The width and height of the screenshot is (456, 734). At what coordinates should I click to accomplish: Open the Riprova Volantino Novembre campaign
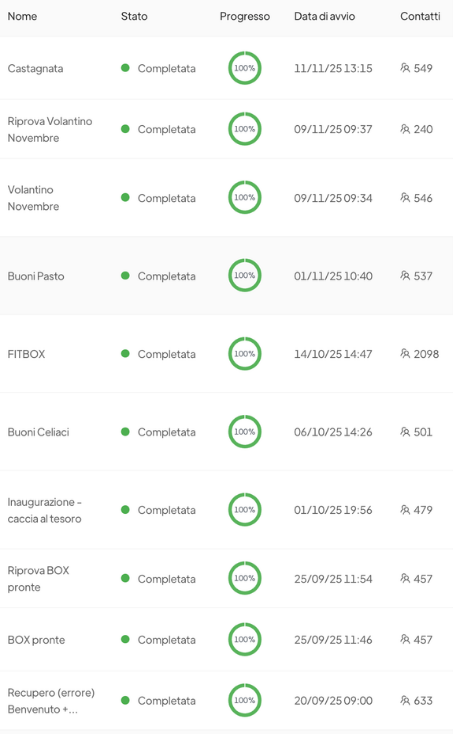(50, 130)
